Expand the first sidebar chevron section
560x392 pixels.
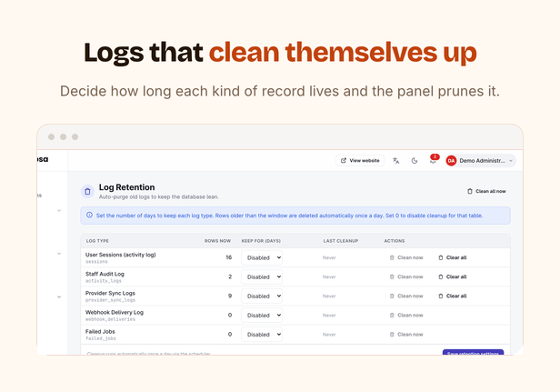click(59, 210)
